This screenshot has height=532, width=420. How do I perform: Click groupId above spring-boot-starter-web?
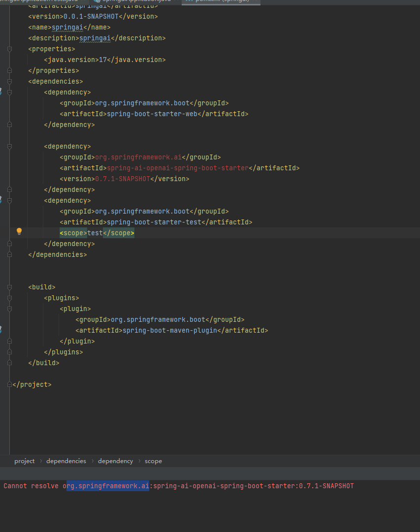[142, 103]
